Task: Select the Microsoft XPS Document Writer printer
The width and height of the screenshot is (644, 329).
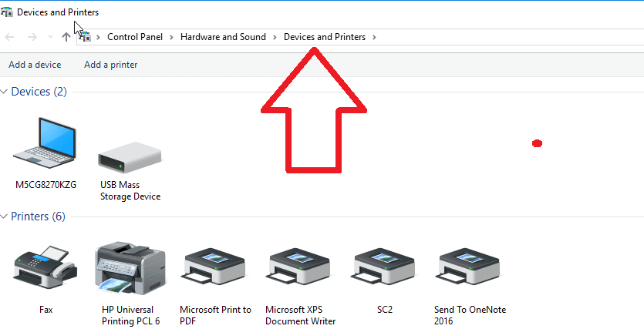Action: (300, 268)
